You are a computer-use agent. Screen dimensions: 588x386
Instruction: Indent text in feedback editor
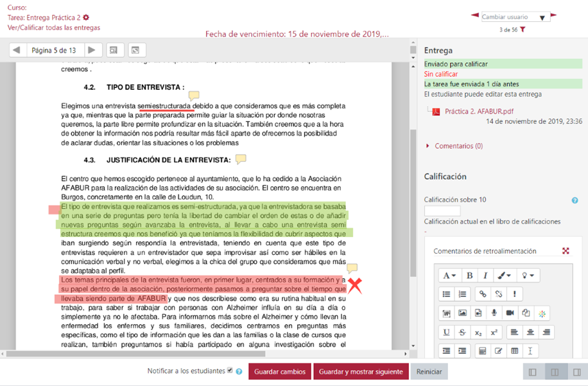[462, 351]
